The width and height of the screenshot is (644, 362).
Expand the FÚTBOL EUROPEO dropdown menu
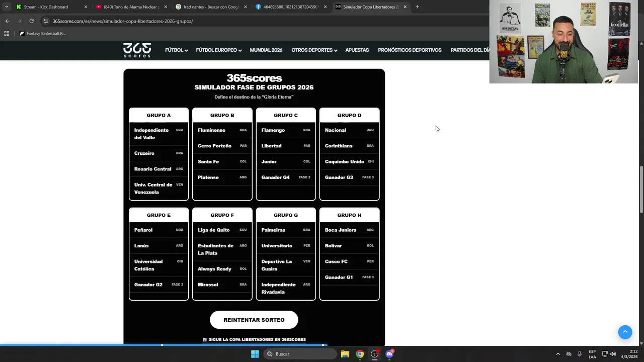click(x=219, y=50)
